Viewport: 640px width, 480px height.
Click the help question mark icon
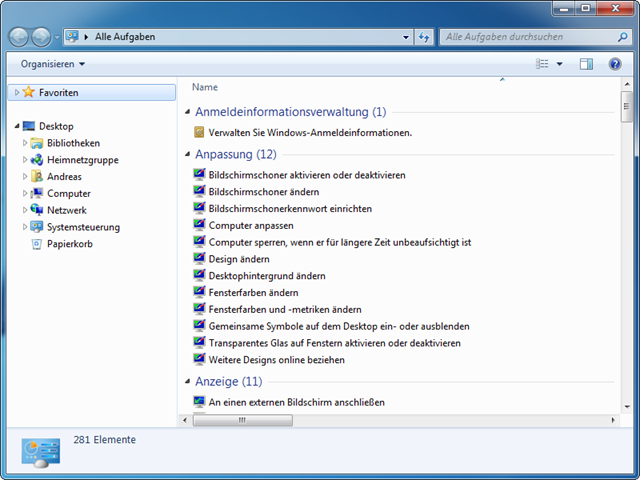click(x=615, y=64)
